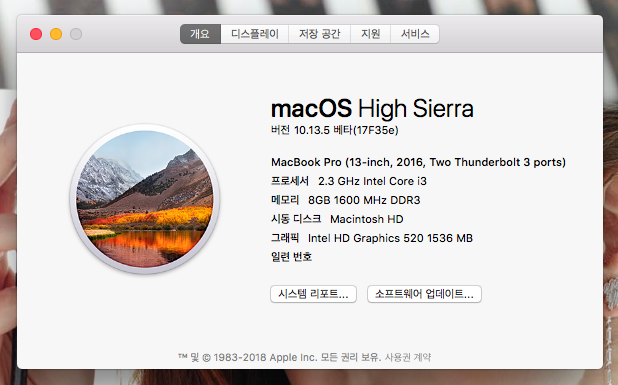This screenshot has height=385, width=618.
Task: Open the 사용권 계약 link
Action: coord(408,357)
